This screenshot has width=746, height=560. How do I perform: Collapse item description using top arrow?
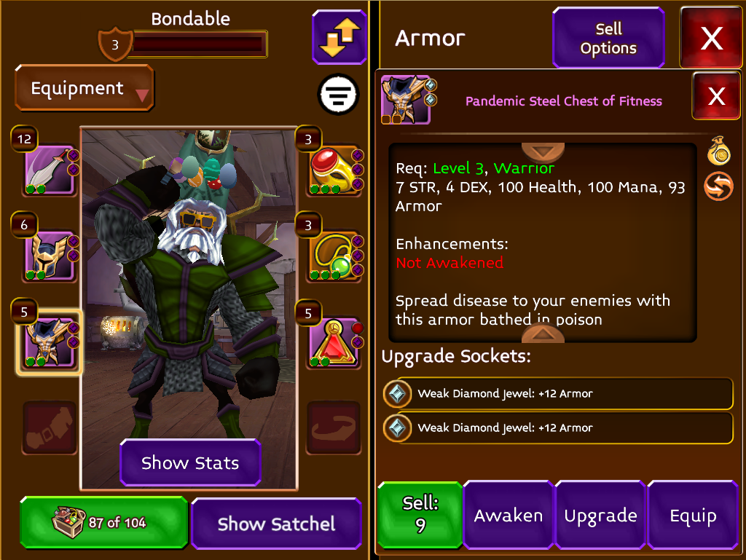pyautogui.click(x=543, y=152)
